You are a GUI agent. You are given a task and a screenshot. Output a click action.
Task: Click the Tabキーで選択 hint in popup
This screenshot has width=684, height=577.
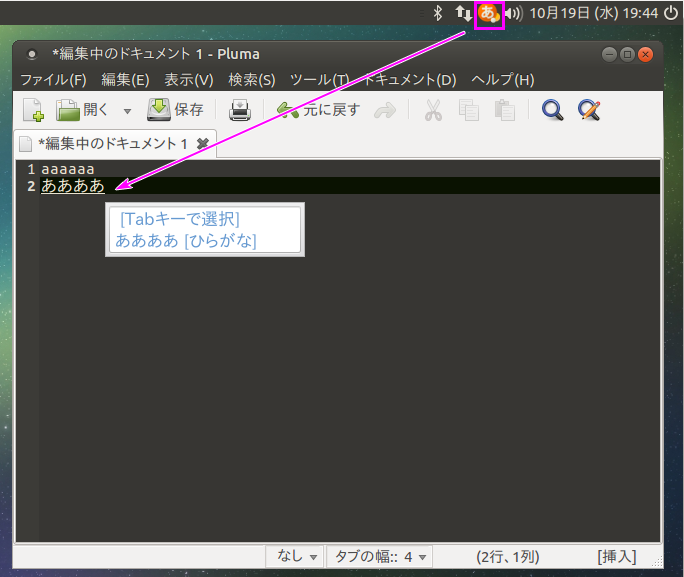pos(180,219)
